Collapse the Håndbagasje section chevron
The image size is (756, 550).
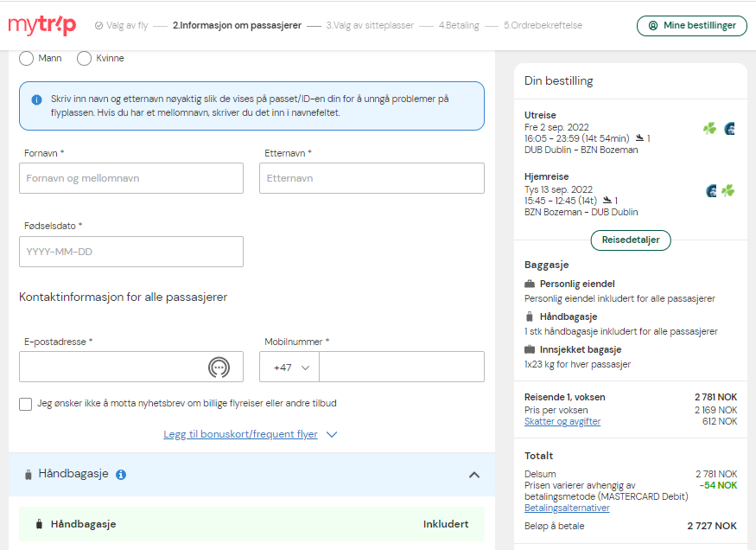coord(474,475)
